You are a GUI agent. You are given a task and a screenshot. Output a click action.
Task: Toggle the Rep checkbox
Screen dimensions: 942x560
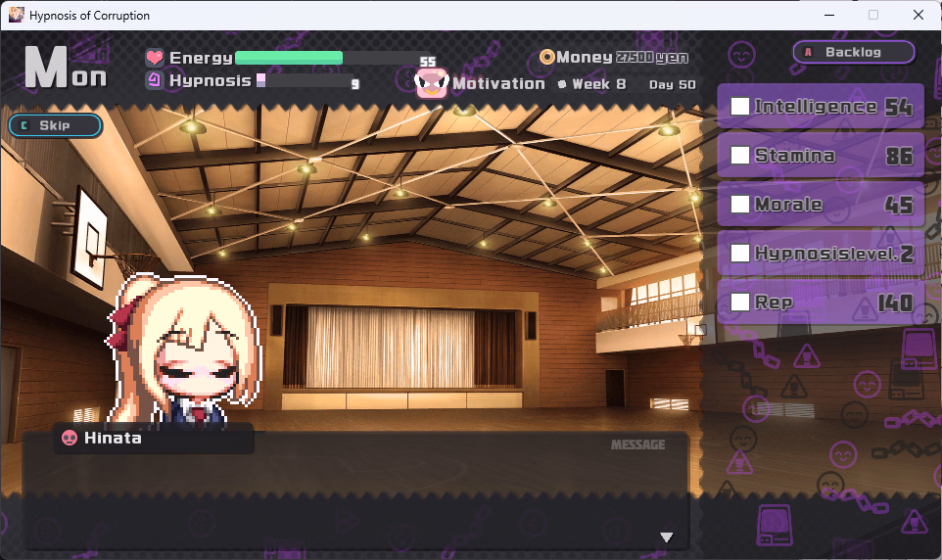coord(739,302)
